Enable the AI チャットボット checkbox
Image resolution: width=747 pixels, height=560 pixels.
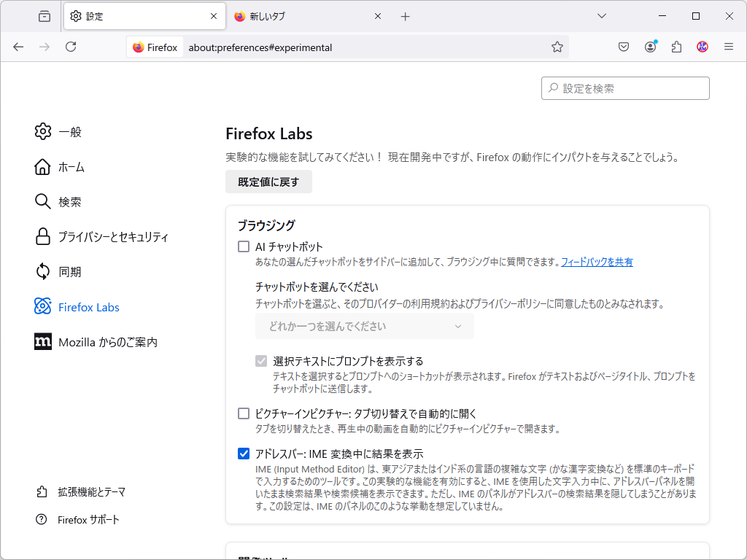tap(243, 246)
